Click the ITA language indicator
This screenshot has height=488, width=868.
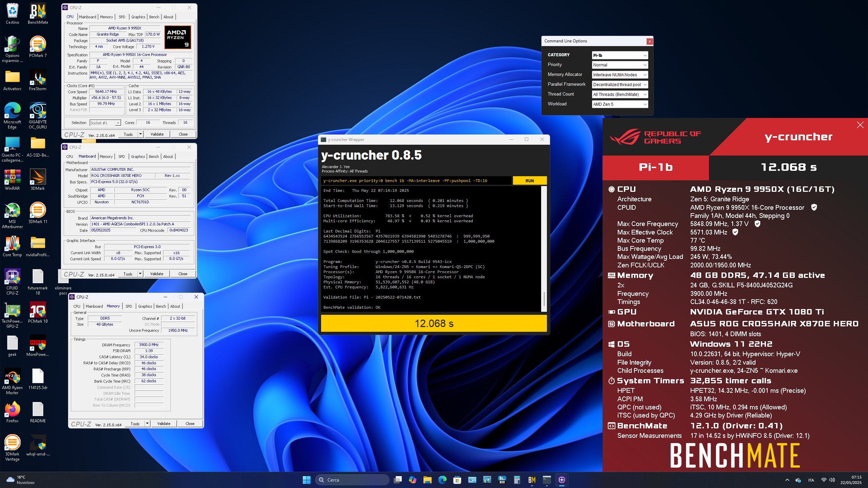pos(811,480)
